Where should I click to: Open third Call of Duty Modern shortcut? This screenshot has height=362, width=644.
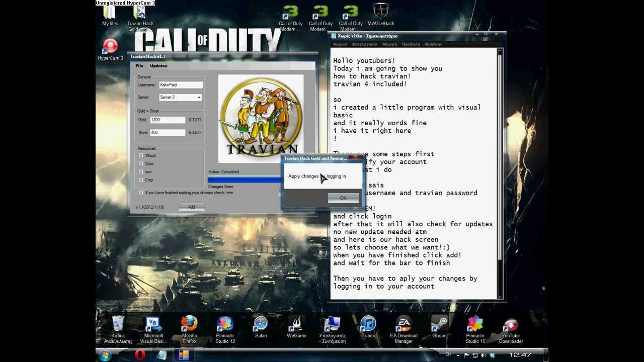click(x=351, y=18)
